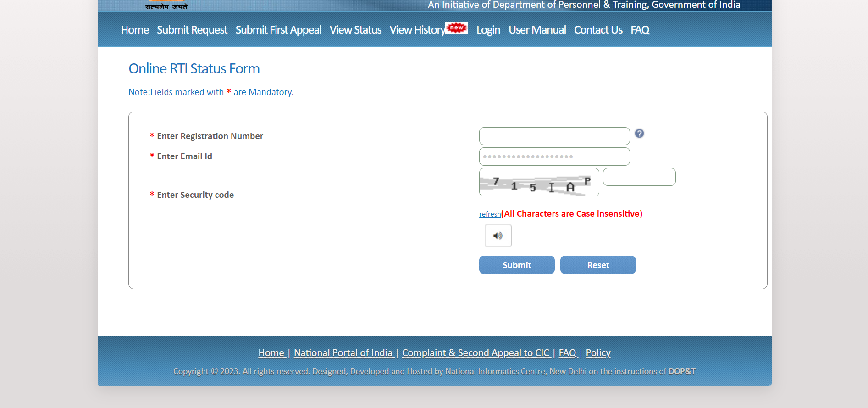Open FAQ from the top navigation bar
This screenshot has height=408, width=868.
point(640,30)
